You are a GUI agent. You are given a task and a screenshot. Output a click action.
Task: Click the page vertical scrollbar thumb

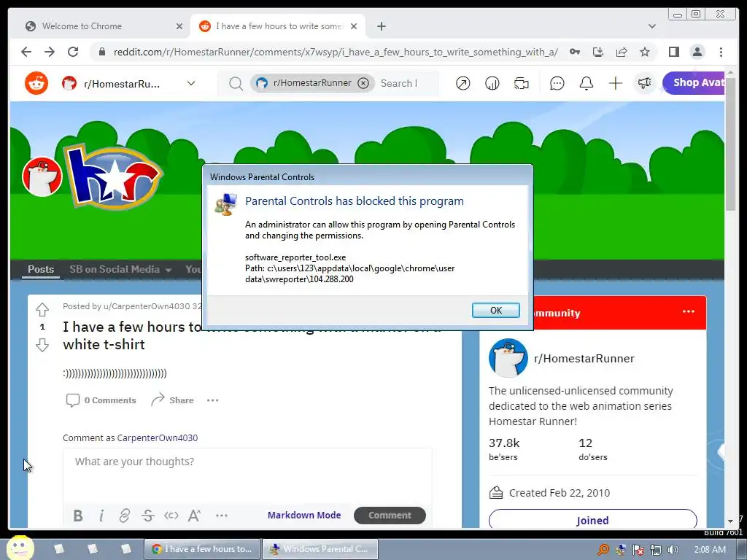pyautogui.click(x=730, y=143)
